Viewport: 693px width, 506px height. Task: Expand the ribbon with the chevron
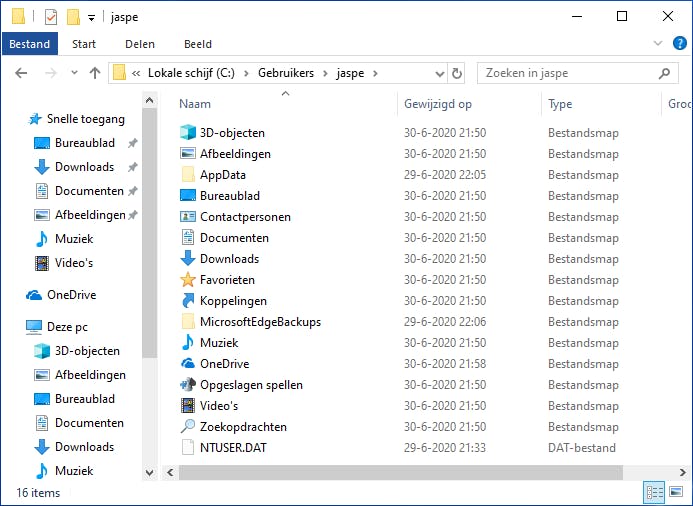pyautogui.click(x=657, y=44)
